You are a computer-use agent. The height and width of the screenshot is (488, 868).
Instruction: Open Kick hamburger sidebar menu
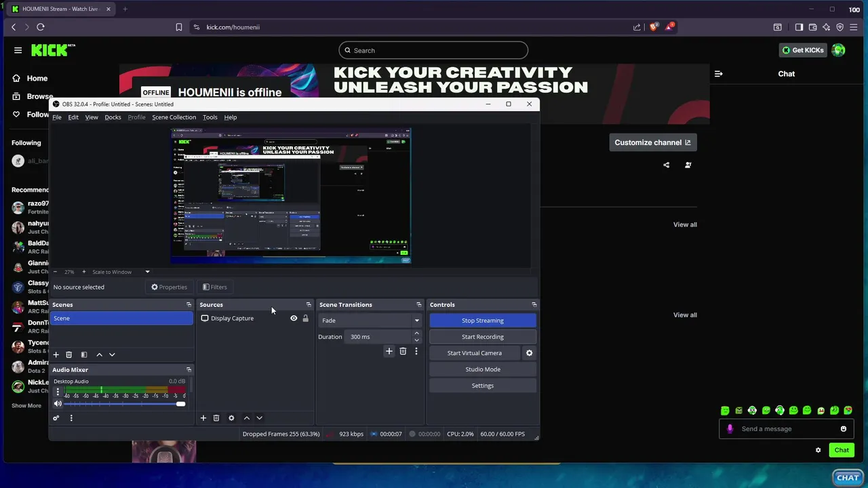(18, 50)
